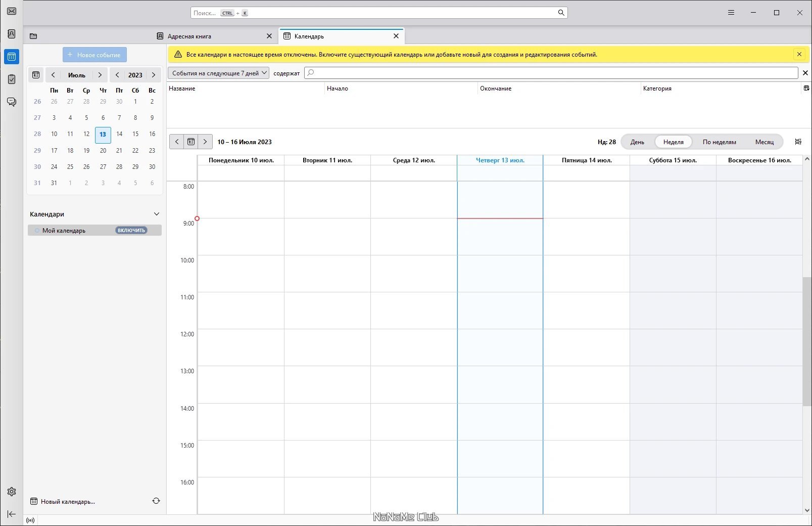Open the events filter dropdown

[x=219, y=73]
